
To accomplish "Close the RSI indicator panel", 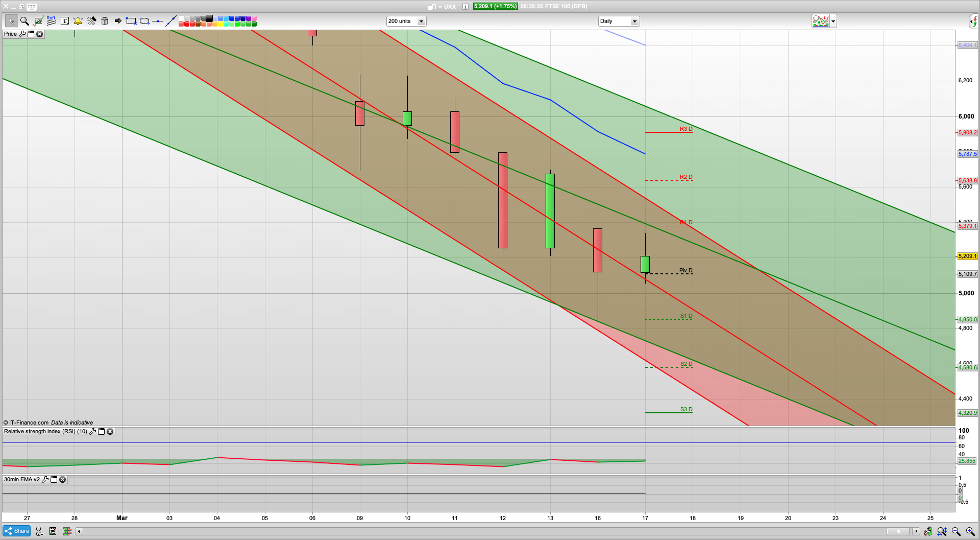I will [110, 432].
